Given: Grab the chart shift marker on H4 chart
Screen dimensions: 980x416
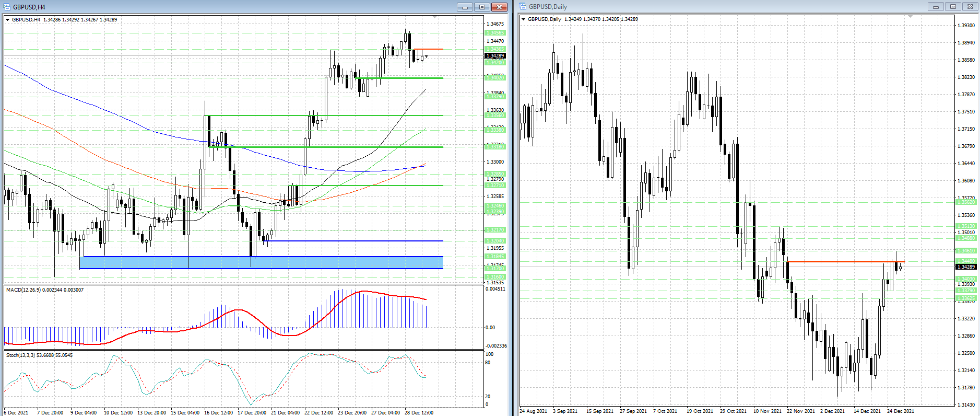Looking at the screenshot, I should click(435, 17).
